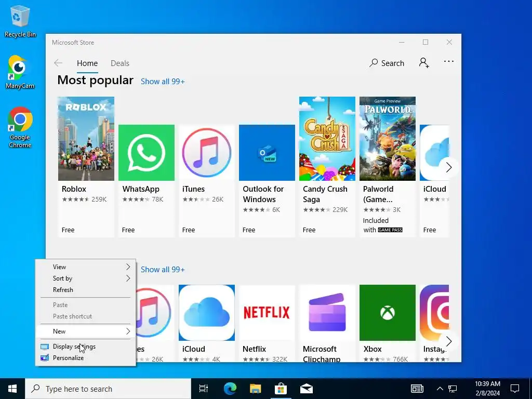532x399 pixels.
Task: Click the Palworld (Game... title text
Action: coord(378,194)
